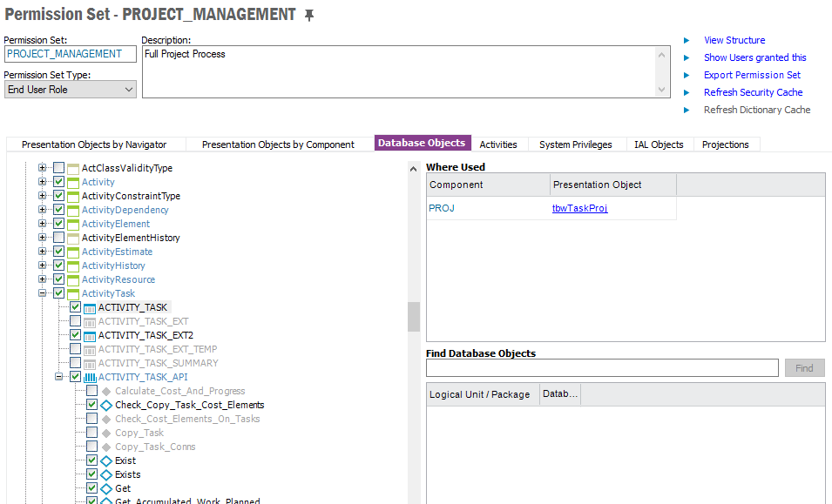Enable the Copy_Task method checkbox

coord(91,433)
